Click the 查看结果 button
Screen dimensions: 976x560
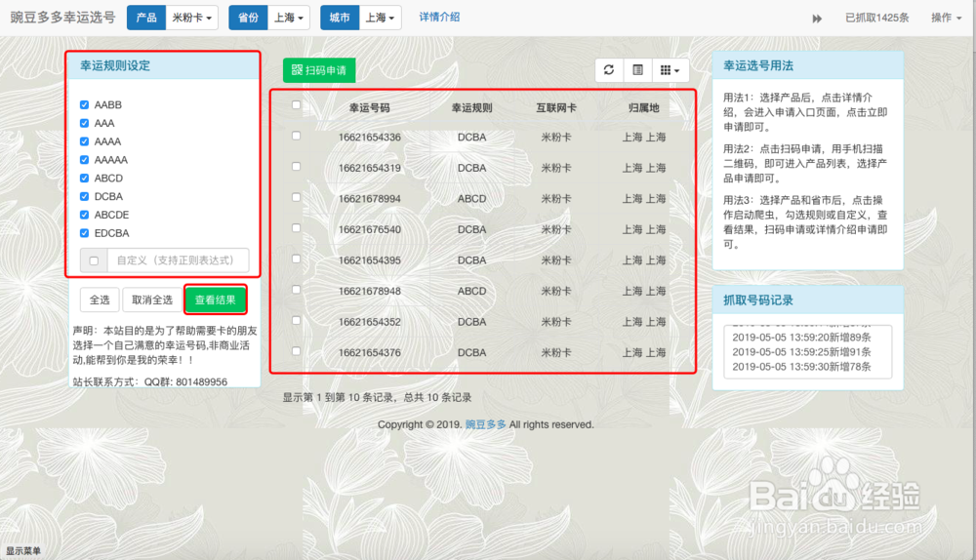[x=216, y=300]
